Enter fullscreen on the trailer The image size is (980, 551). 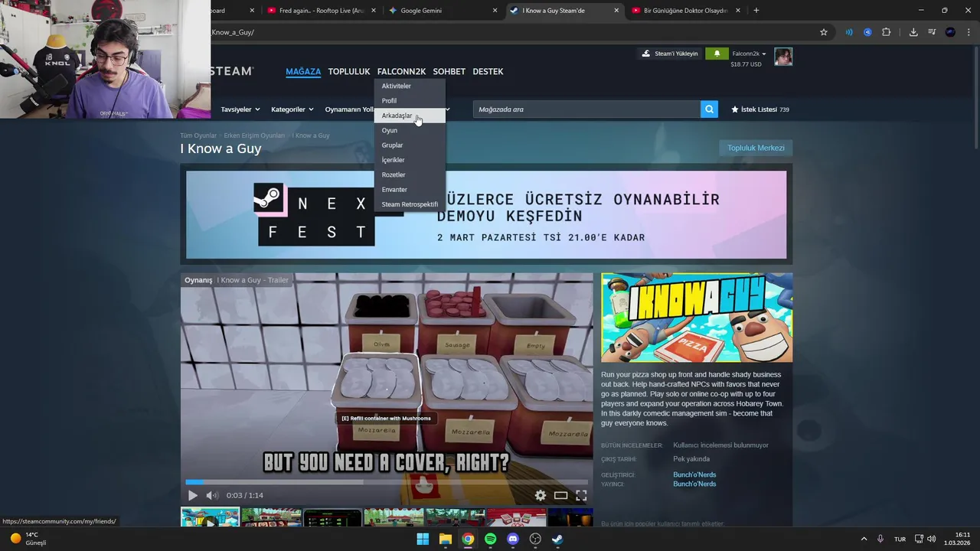pyautogui.click(x=581, y=495)
